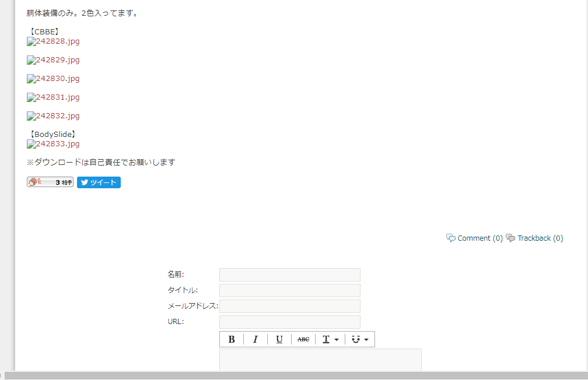Click inside the comment body text area
The height and width of the screenshot is (380, 588).
(x=320, y=360)
